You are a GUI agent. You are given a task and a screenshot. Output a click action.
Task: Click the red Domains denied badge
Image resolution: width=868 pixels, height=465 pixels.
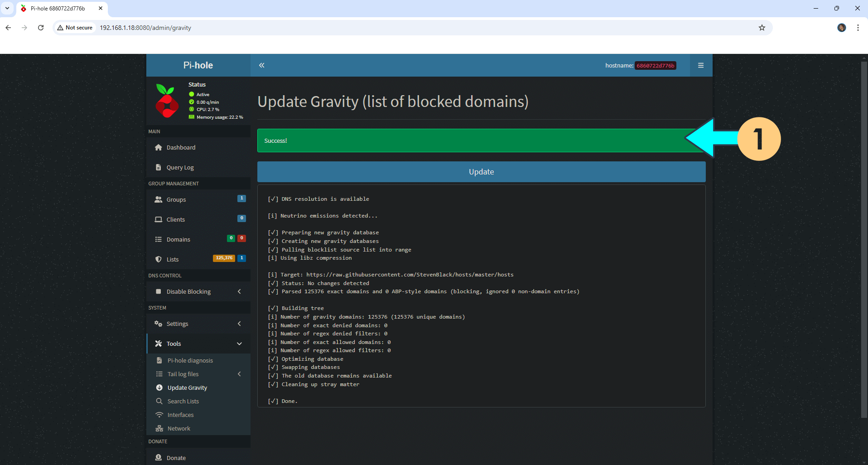(242, 238)
